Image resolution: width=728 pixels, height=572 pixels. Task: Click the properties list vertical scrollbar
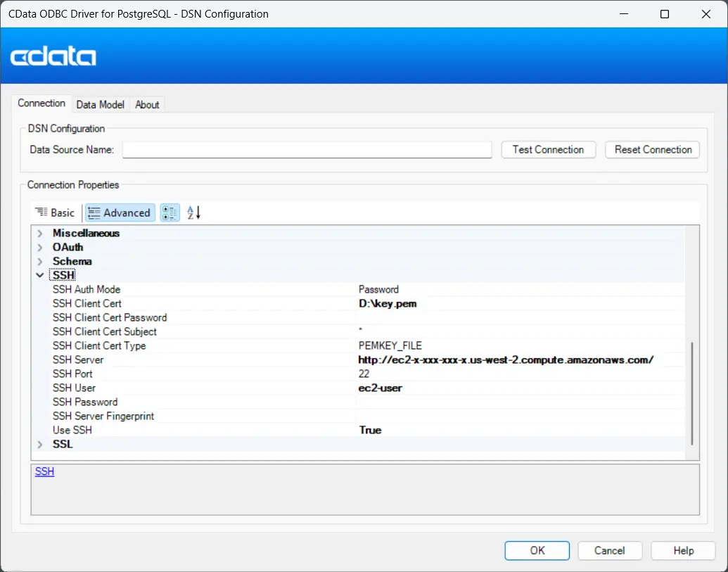point(692,393)
